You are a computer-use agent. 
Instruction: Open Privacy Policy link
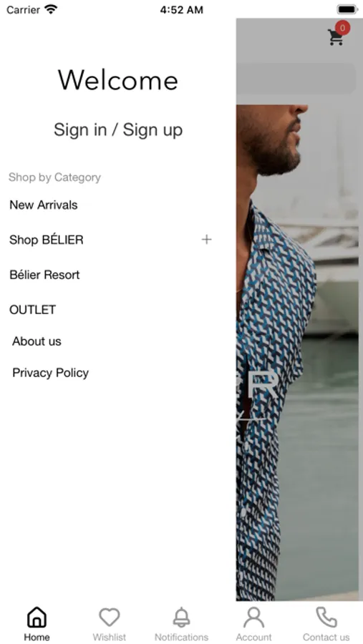(51, 373)
